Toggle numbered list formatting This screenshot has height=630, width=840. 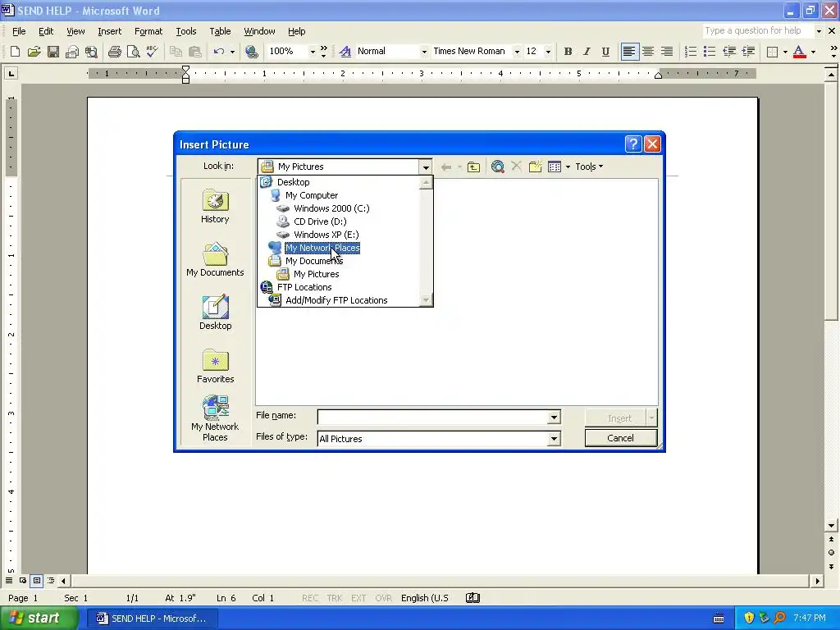click(x=691, y=52)
